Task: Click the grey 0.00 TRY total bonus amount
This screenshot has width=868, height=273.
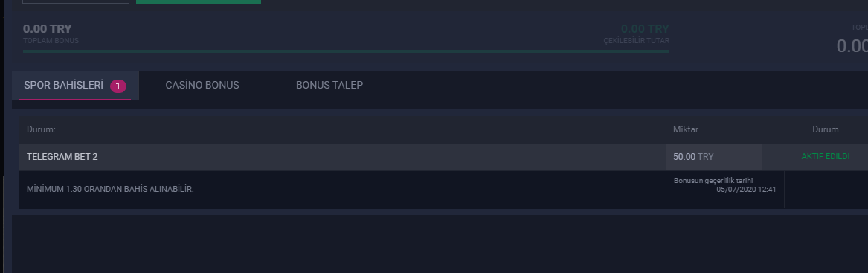Action: (x=48, y=29)
